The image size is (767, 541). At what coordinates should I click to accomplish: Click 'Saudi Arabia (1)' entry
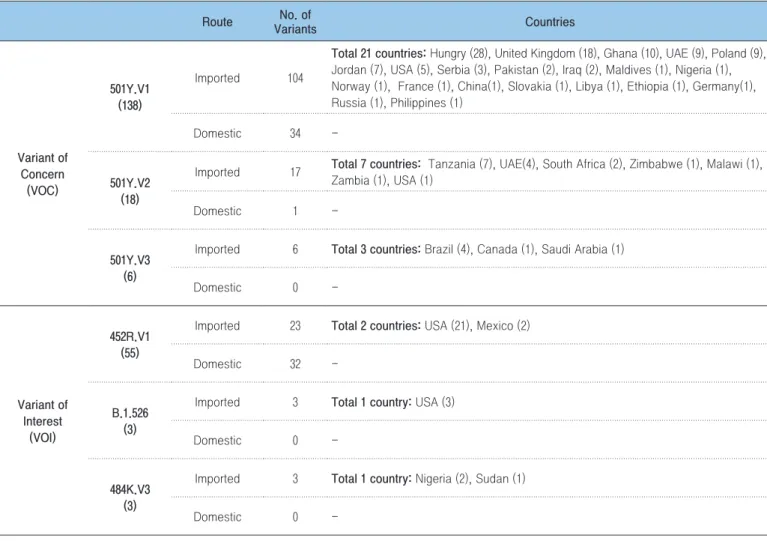pos(583,249)
